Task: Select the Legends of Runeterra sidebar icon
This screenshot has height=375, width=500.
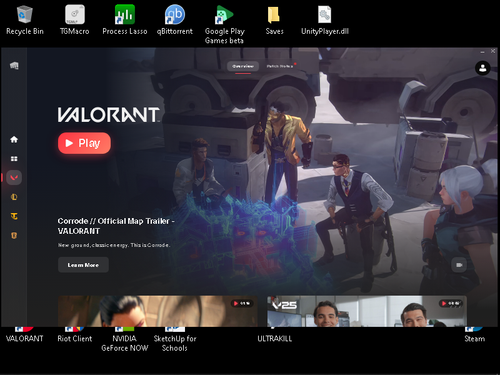Action: point(14,236)
